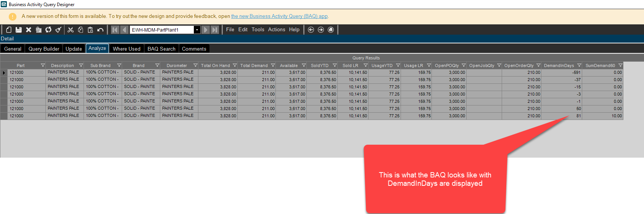Open the Actions menu
The height and width of the screenshot is (214, 644).
[277, 29]
